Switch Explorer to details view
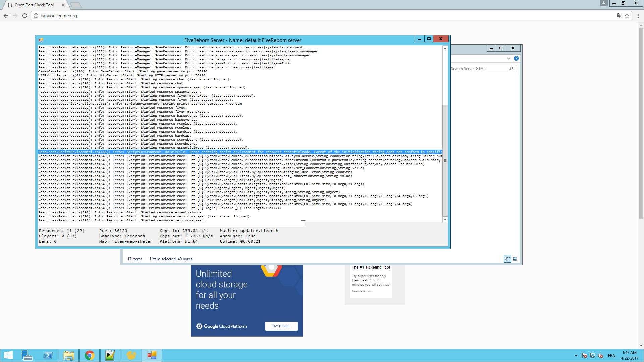Image resolution: width=644 pixels, height=362 pixels. 507,259
